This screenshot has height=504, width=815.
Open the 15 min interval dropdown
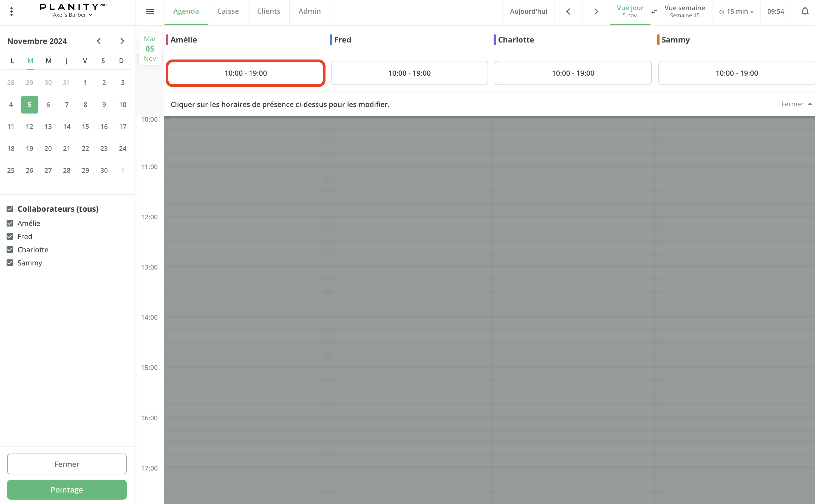point(736,11)
